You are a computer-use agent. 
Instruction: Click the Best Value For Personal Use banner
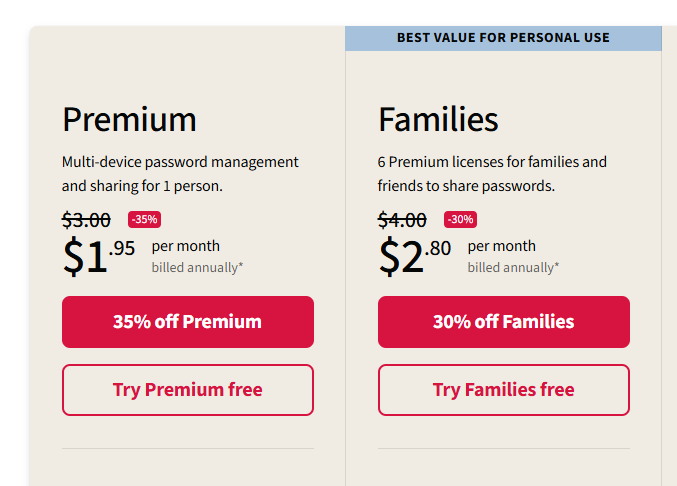coord(503,38)
